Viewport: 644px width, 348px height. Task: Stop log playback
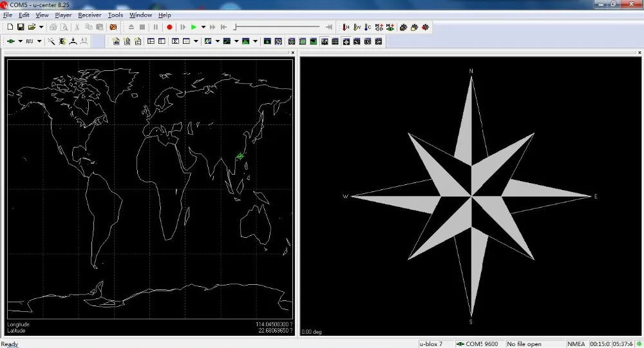tap(142, 27)
